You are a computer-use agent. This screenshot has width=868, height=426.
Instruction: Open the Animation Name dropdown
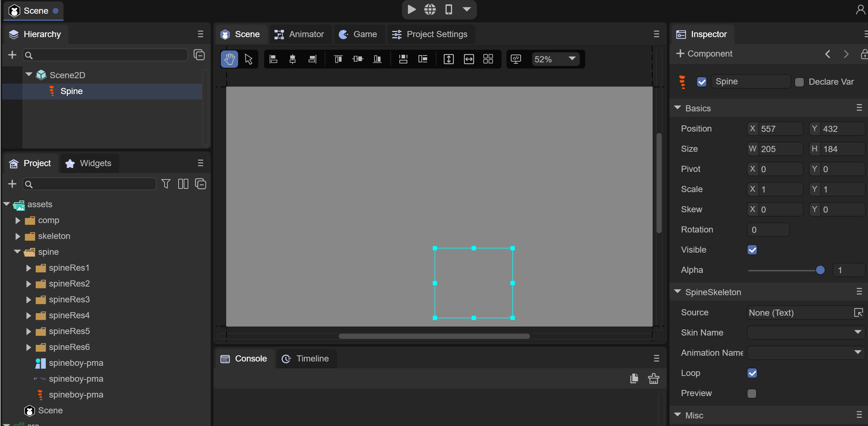[x=858, y=353]
